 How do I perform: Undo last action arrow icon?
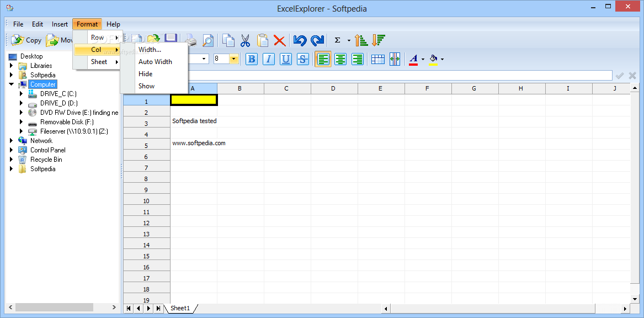[x=300, y=40]
